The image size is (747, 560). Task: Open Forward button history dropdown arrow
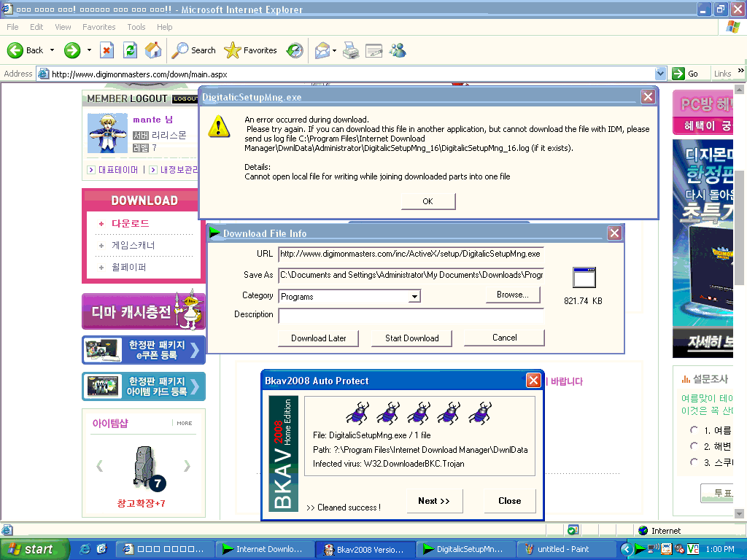89,50
